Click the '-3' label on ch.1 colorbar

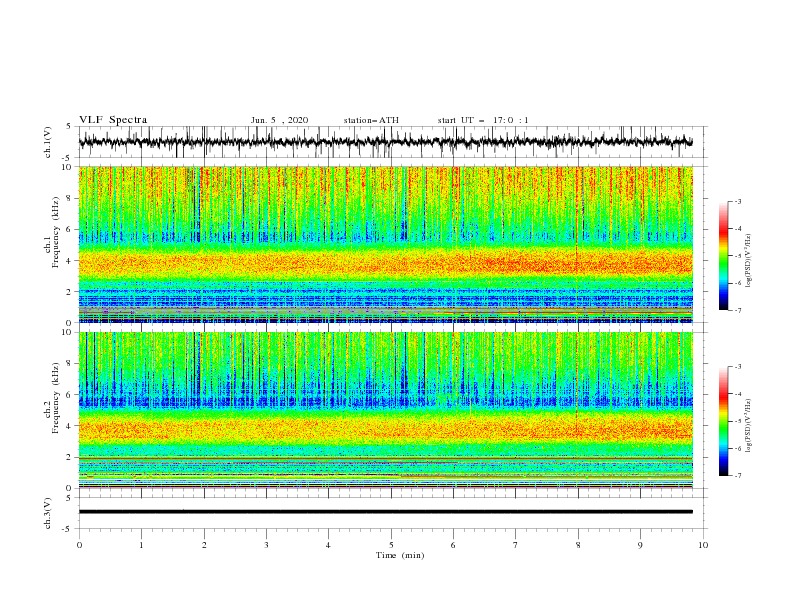[x=737, y=201]
